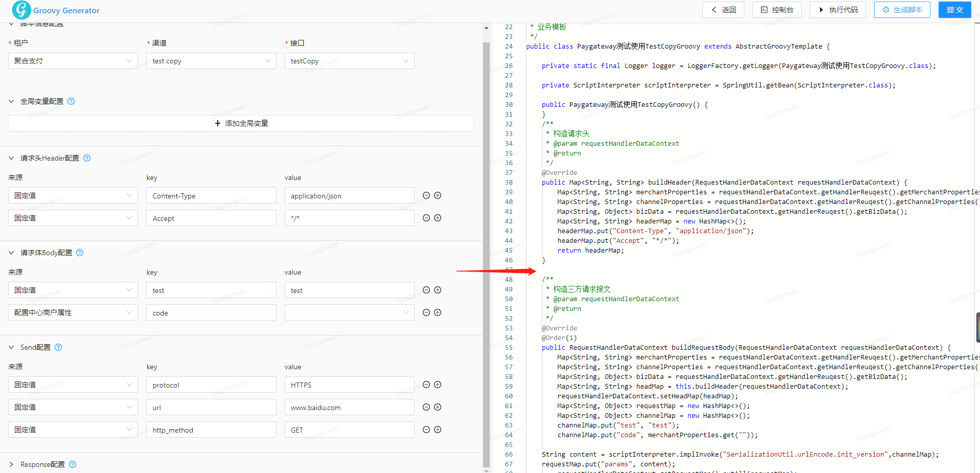Edit the */* value field
The image size is (980, 473).
point(349,218)
